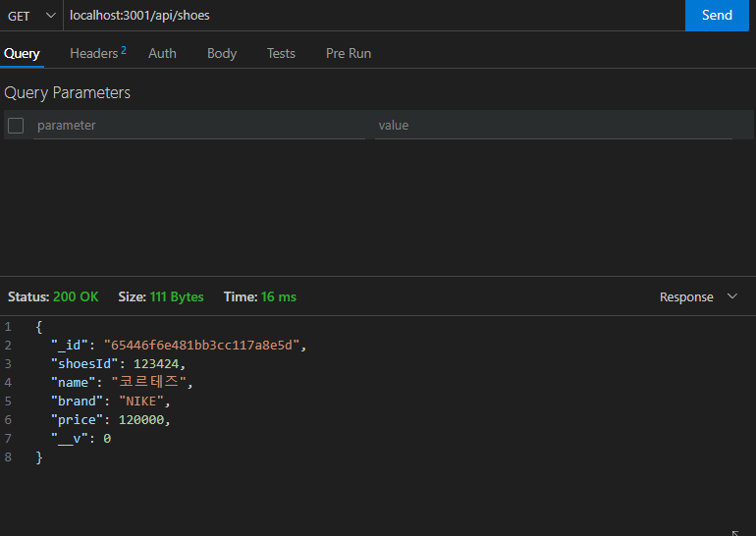This screenshot has width=756, height=536.
Task: Click the NIKE brand value
Action: click(x=143, y=402)
